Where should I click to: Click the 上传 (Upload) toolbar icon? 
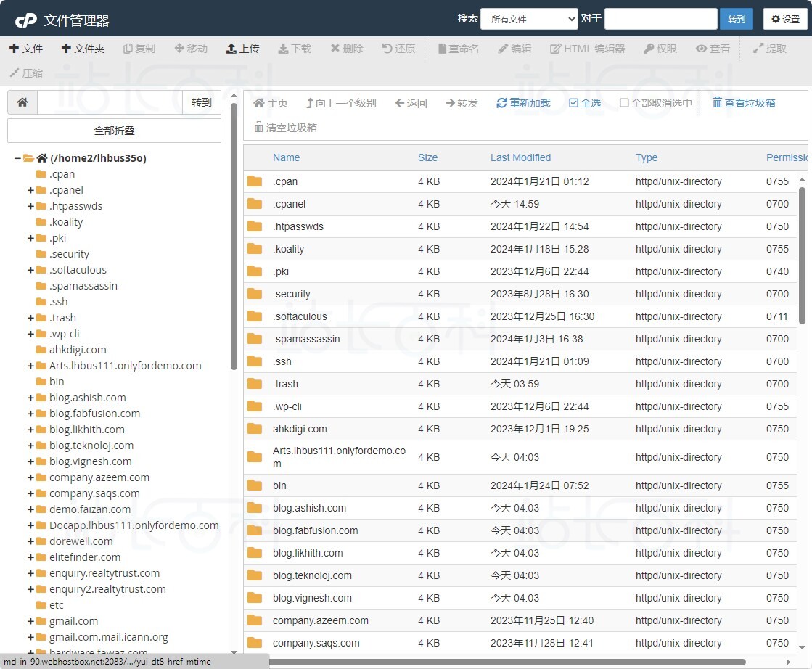(x=231, y=49)
